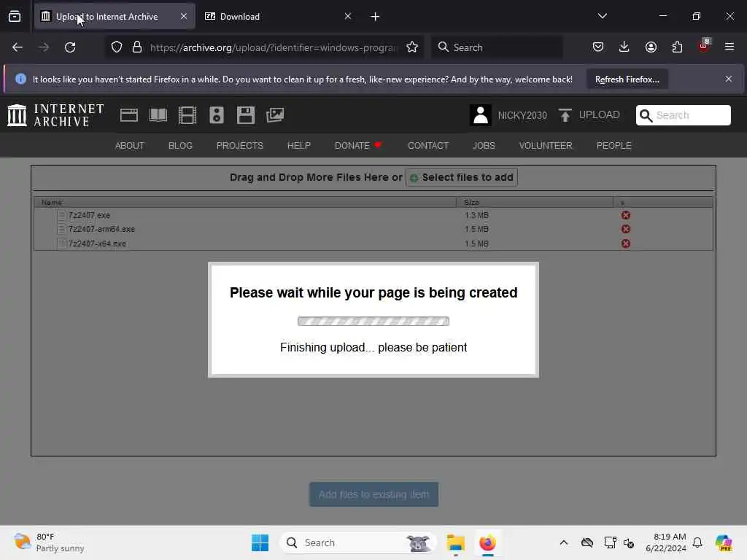Open the Pocket save icon
The height and width of the screenshot is (560, 747).
pyautogui.click(x=598, y=47)
